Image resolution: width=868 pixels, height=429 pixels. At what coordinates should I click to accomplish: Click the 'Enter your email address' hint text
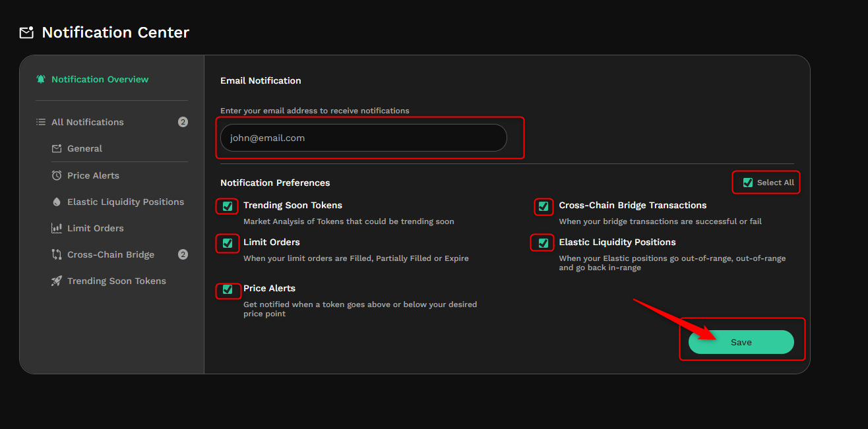(x=315, y=111)
